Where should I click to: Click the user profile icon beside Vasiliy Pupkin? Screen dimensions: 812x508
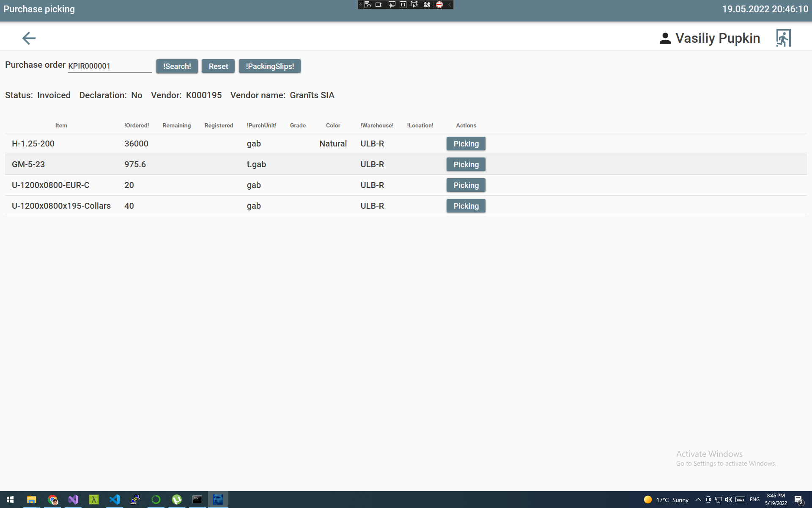(664, 38)
